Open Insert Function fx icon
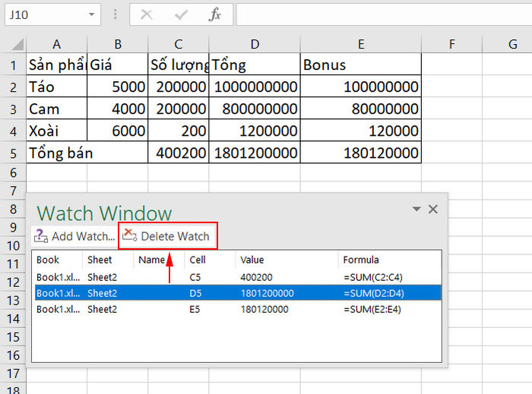Viewport: 532px width, 394px height. [215, 14]
